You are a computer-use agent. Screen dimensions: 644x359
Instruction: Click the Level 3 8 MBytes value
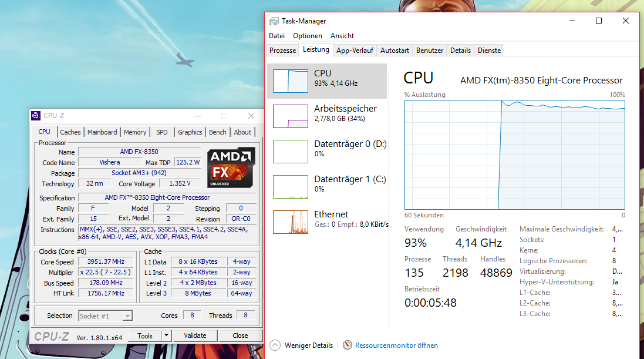[198, 293]
